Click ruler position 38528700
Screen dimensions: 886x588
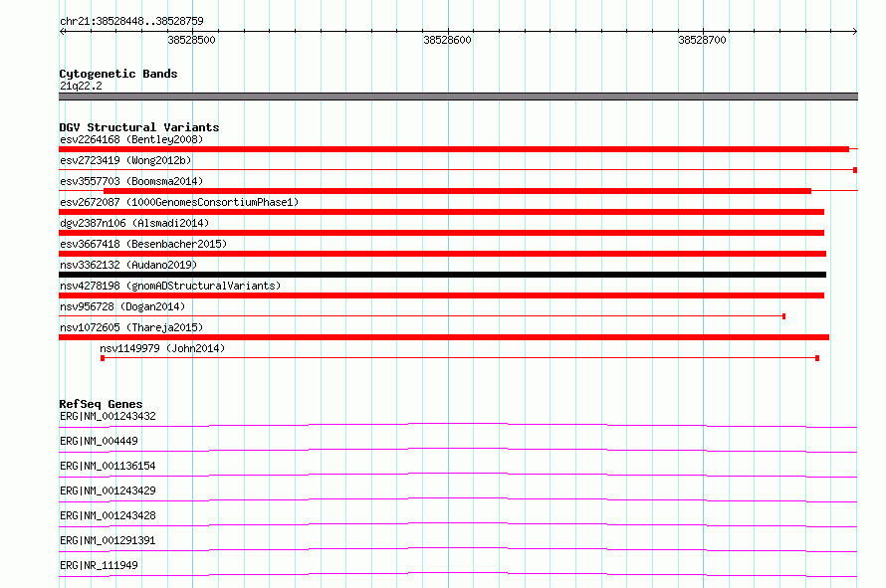702,40
